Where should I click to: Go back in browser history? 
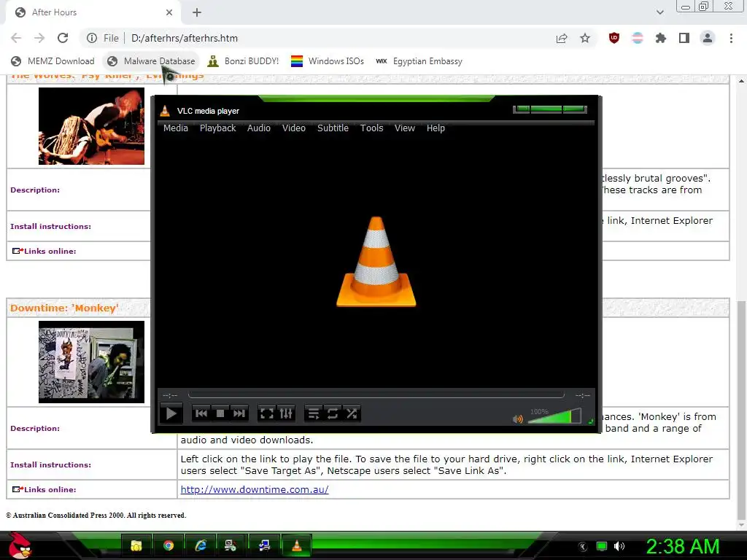pyautogui.click(x=16, y=38)
